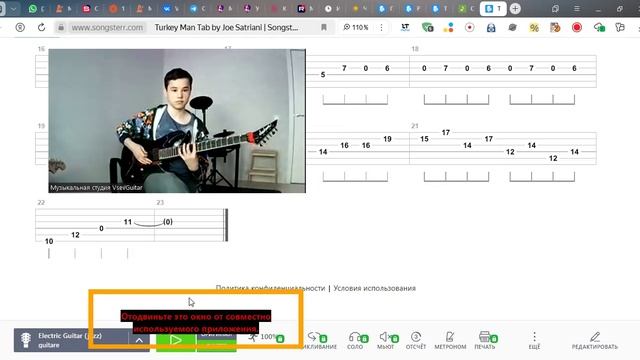This screenshot has width=640, height=360.
Task: Click the orange shopping extension icon
Action: (555, 27)
